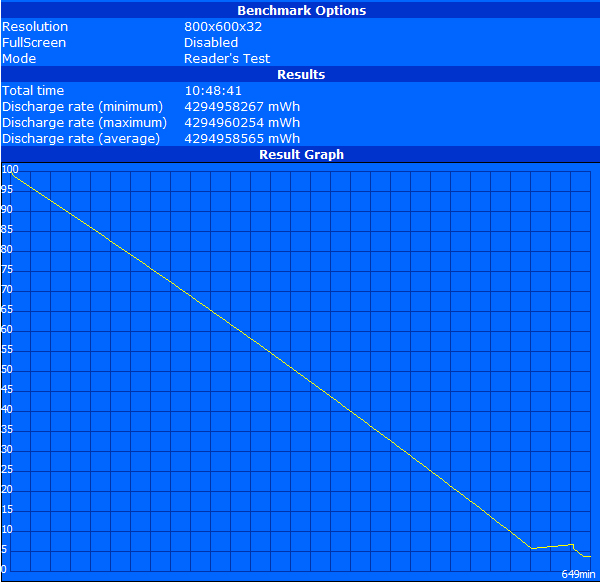This screenshot has width=600, height=582.
Task: Click the Result Graph header
Action: pyautogui.click(x=302, y=155)
